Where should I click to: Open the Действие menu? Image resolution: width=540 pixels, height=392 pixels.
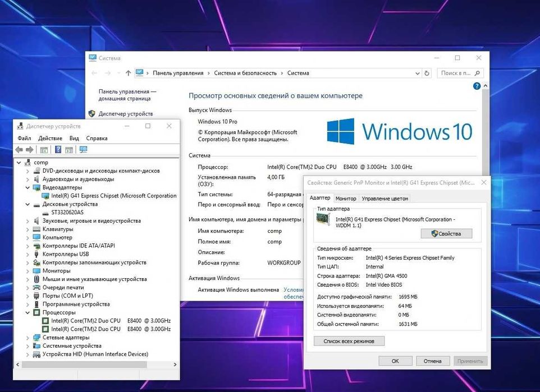coord(51,139)
